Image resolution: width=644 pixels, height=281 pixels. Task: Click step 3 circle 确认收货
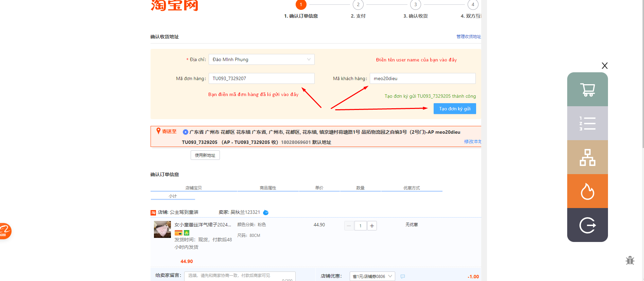[416, 5]
